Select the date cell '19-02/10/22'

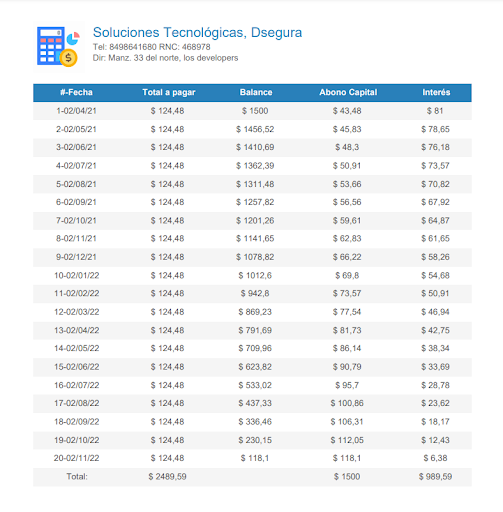tap(77, 441)
